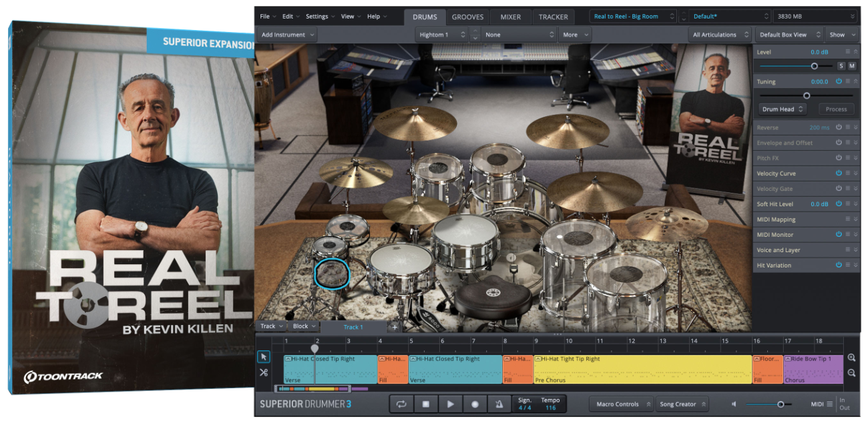Screen dimensions: 868x423
Task: Open the File menu
Action: [268, 16]
